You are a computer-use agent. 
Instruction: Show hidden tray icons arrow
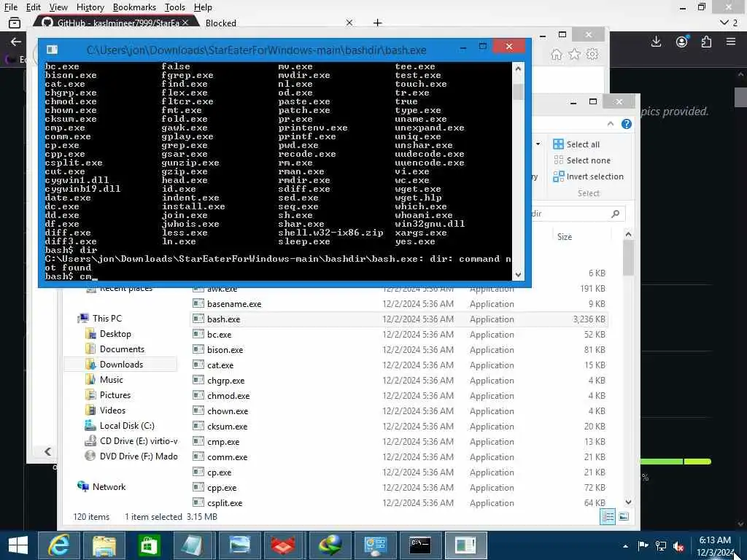(625, 546)
